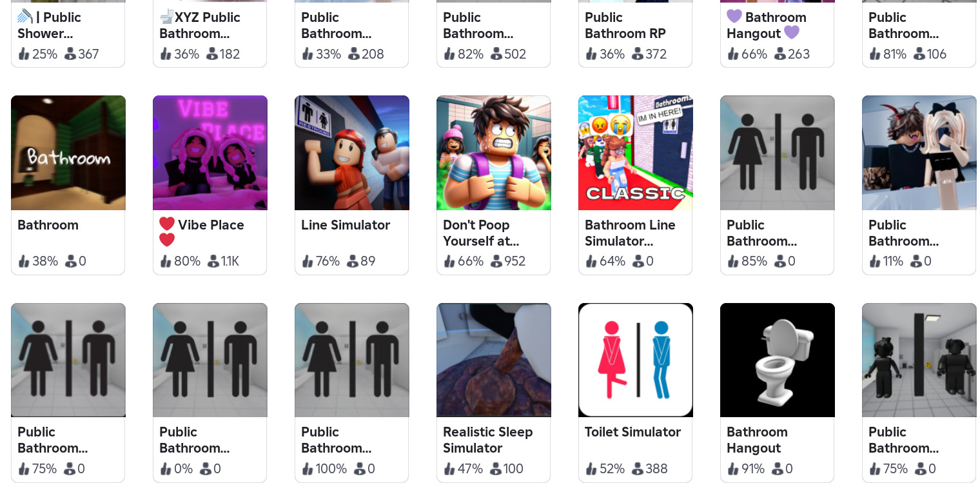The height and width of the screenshot is (490, 980).
Task: Select the Bathroom Hangout toilet thumbnail
Action: coord(778,360)
